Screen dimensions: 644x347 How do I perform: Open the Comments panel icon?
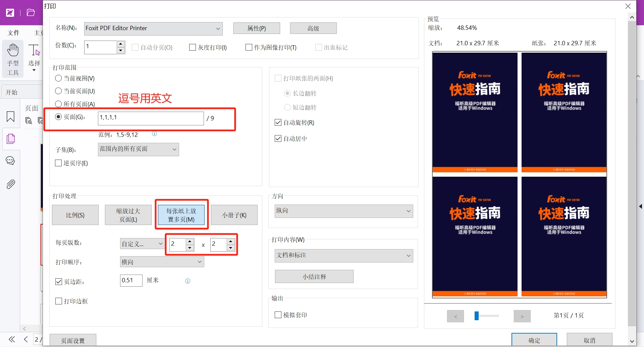click(10, 161)
